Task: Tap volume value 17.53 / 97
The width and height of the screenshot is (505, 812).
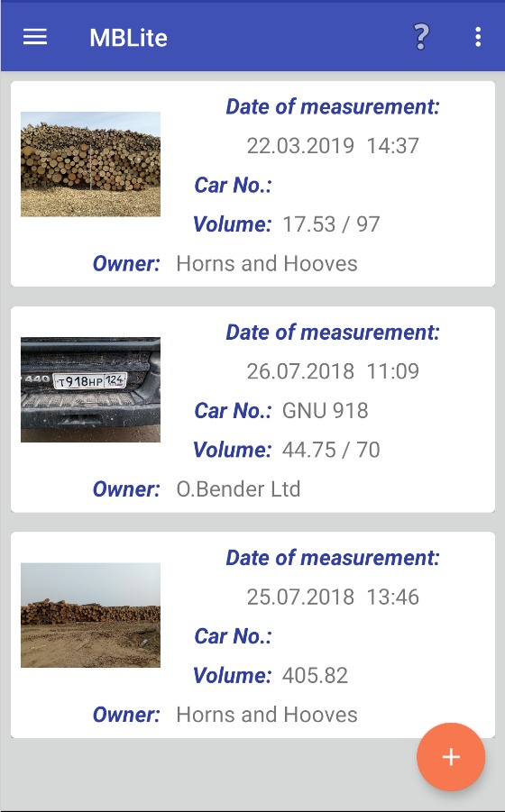Action: pyautogui.click(x=331, y=224)
